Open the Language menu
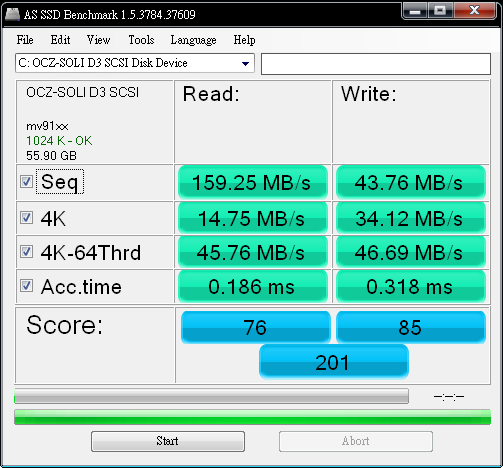Image resolution: width=503 pixels, height=468 pixels. [x=193, y=40]
